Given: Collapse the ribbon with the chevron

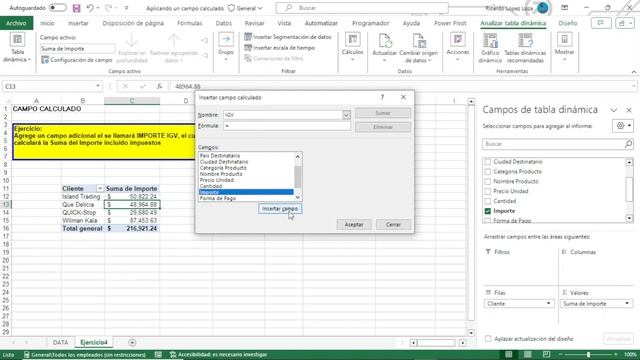Looking at the screenshot, I should click(x=633, y=72).
